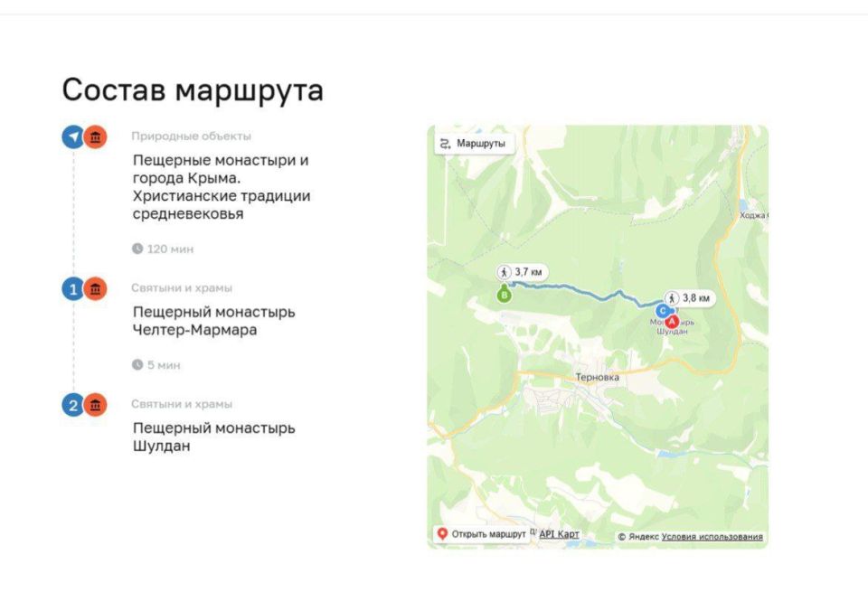Click the clock icon next to '5 мин'
868x611 pixels.
[137, 364]
